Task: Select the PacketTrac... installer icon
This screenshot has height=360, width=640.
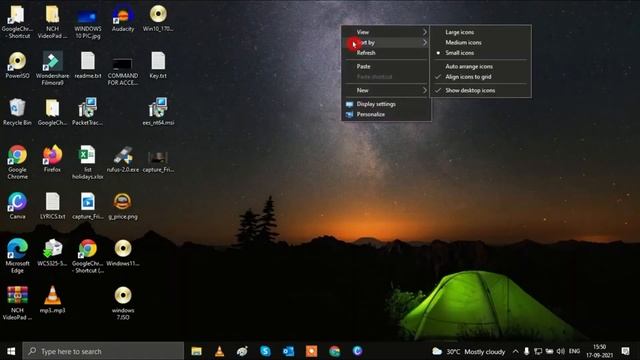Action: (x=87, y=112)
